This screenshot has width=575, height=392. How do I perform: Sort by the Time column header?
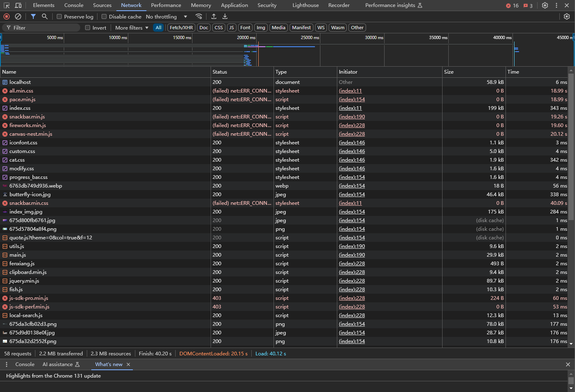(x=537, y=72)
